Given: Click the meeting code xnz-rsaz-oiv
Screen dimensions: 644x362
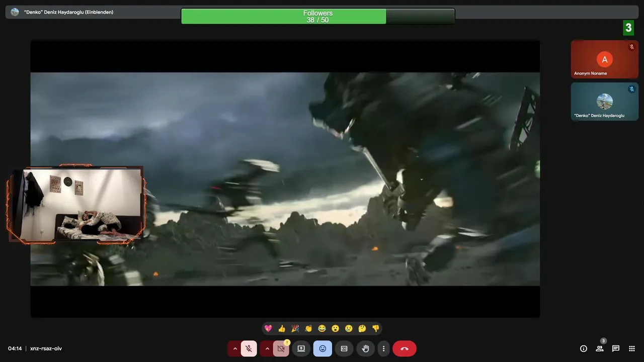Looking at the screenshot, I should (x=46, y=348).
